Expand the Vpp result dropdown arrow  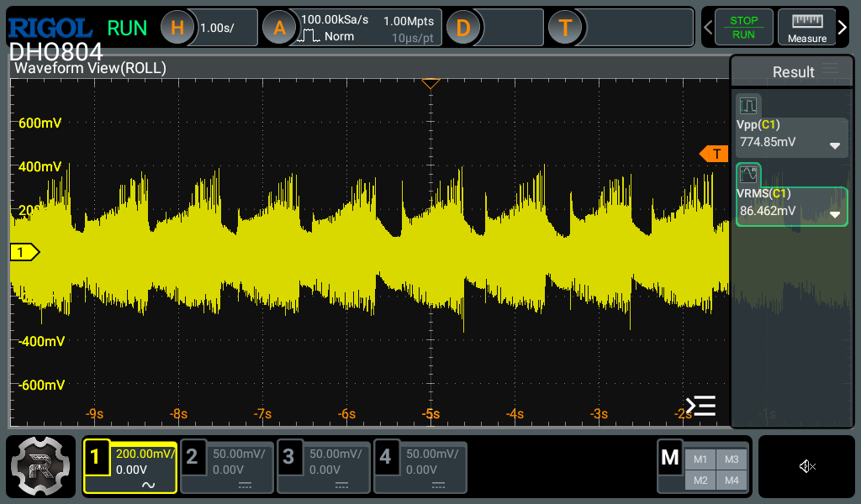(835, 145)
